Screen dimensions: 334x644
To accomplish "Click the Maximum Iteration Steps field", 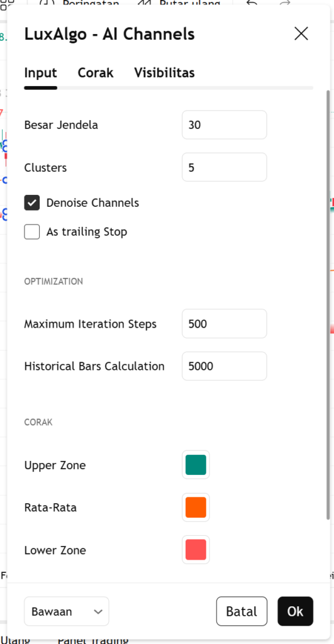I will [225, 324].
